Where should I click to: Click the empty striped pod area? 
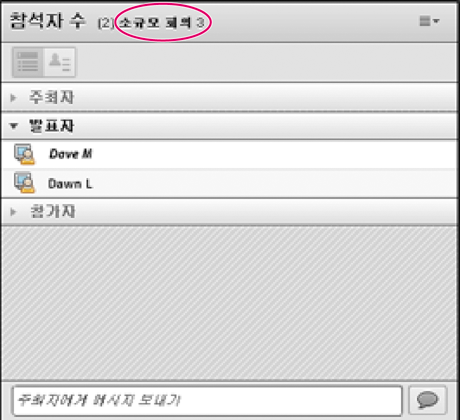229,303
